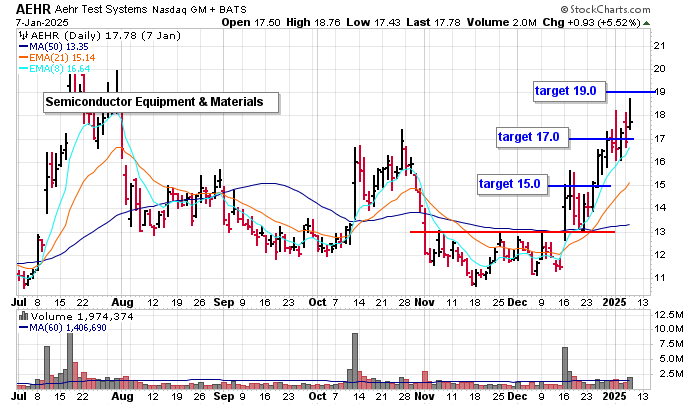Click the Oct label on the price chart axis
This screenshot has width=700, height=405.
[317, 302]
